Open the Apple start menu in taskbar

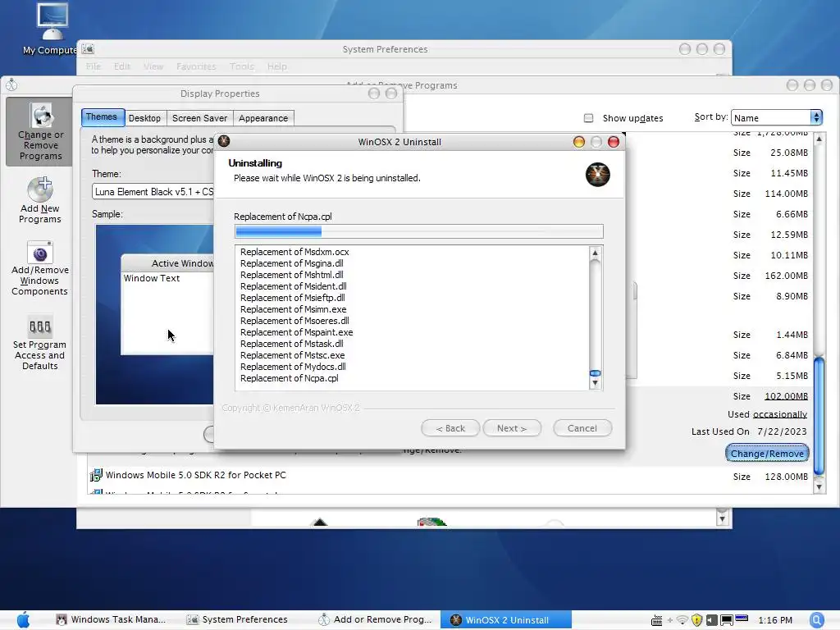[x=23, y=619]
